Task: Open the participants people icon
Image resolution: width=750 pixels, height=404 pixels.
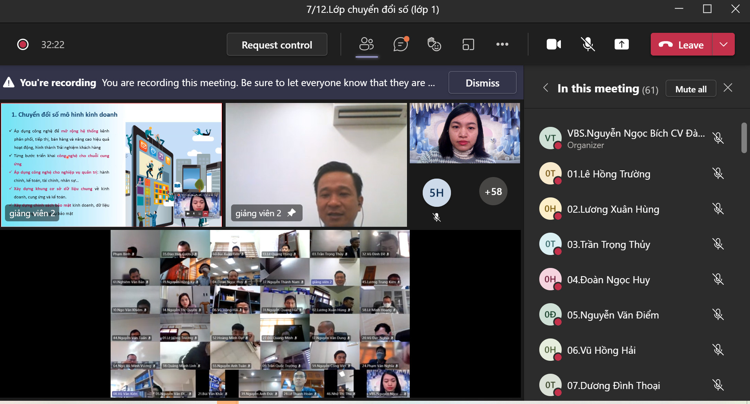Action: pyautogui.click(x=366, y=44)
